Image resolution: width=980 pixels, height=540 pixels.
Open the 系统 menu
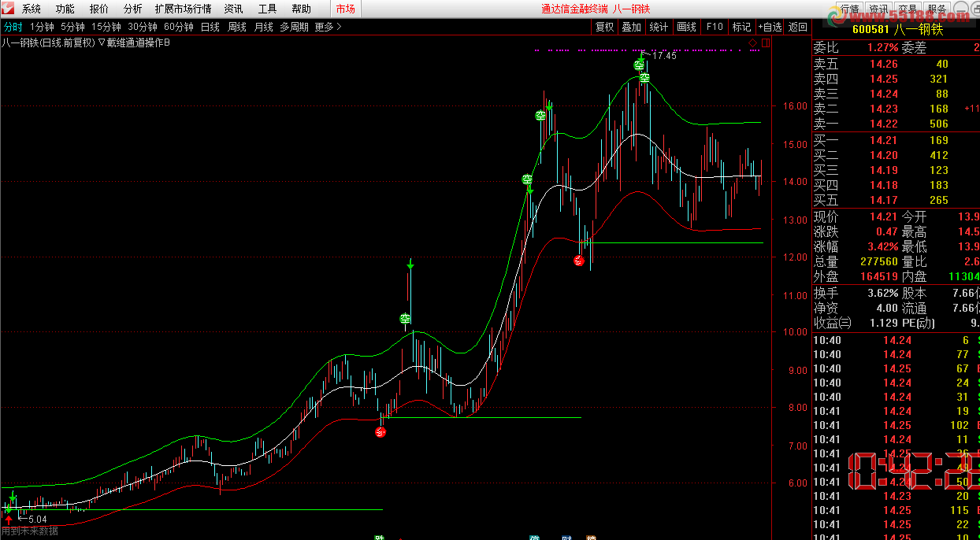(32, 9)
